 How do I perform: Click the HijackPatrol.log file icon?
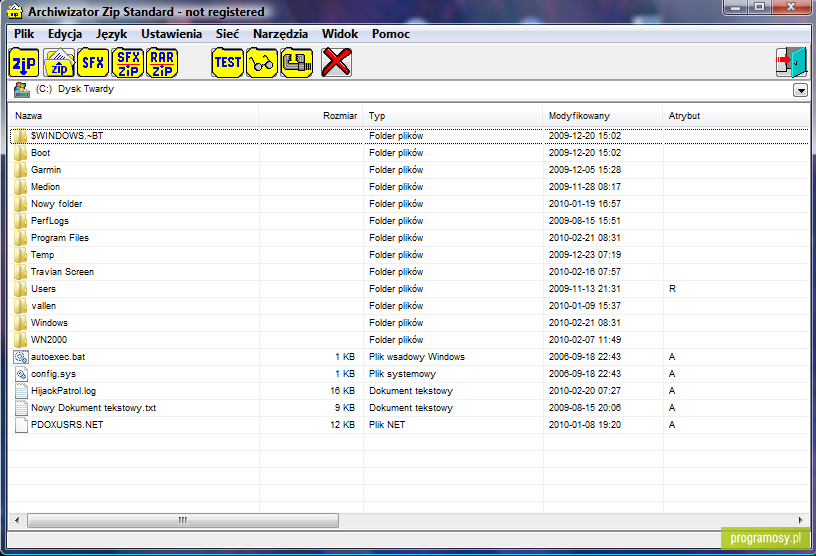(21, 391)
